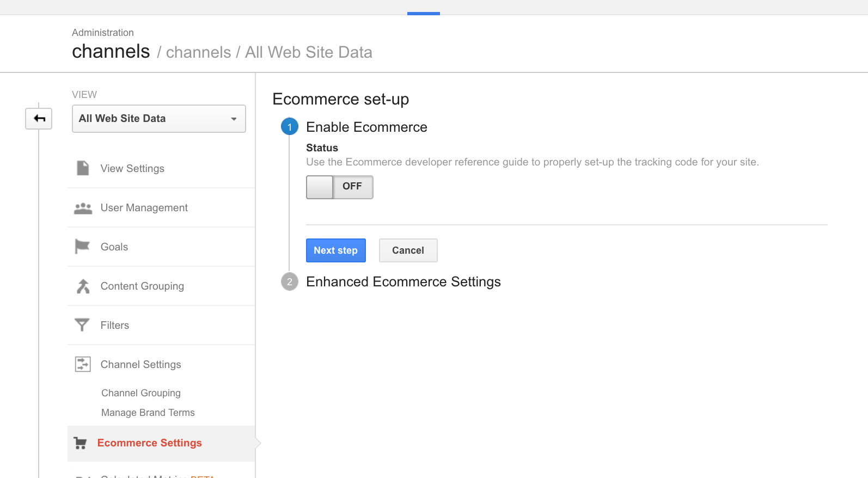Click All Web Site Data breadcrumb

309,52
